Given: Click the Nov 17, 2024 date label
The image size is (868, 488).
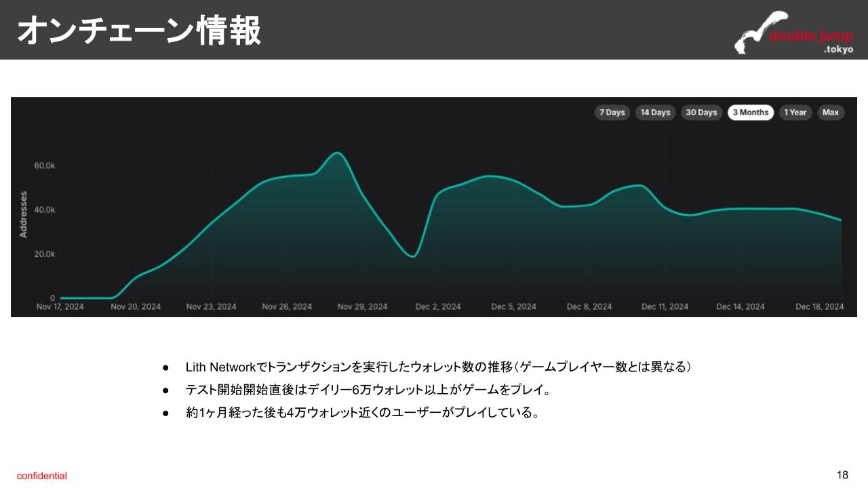Looking at the screenshot, I should [x=60, y=307].
